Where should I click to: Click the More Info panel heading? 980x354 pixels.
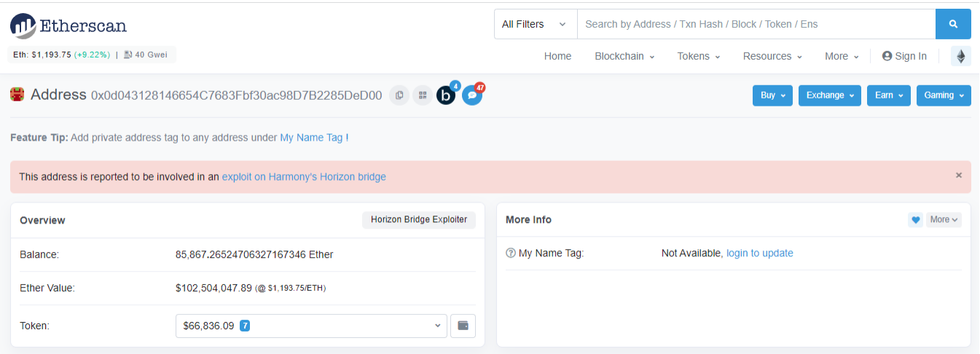528,219
